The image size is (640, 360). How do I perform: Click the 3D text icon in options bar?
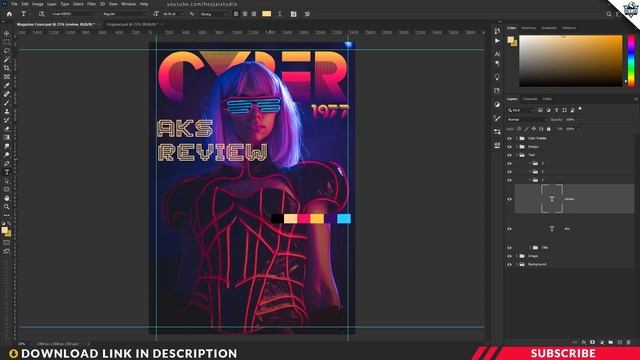click(307, 14)
